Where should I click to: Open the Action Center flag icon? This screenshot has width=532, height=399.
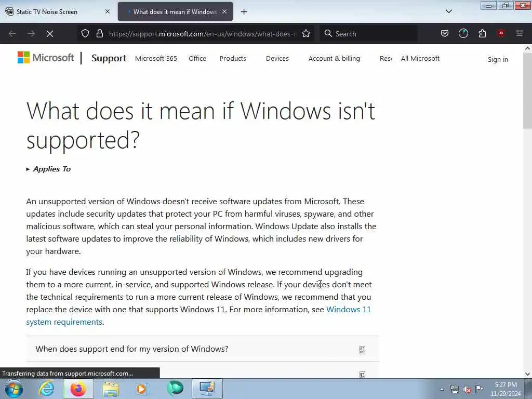tap(479, 389)
